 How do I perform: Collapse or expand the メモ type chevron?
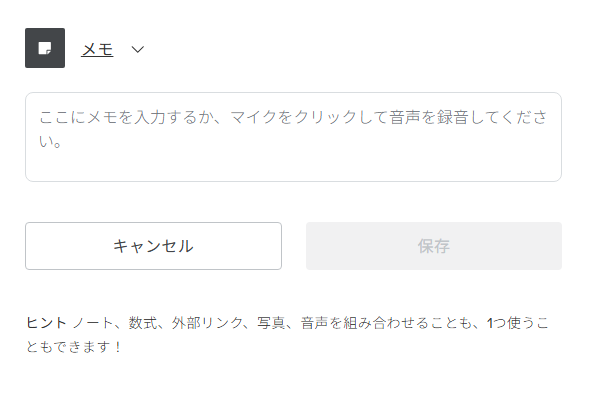[x=138, y=49]
